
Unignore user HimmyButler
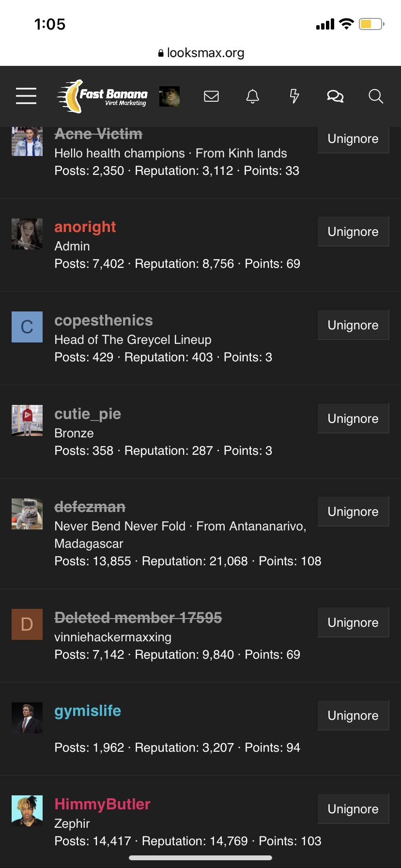pos(353,809)
